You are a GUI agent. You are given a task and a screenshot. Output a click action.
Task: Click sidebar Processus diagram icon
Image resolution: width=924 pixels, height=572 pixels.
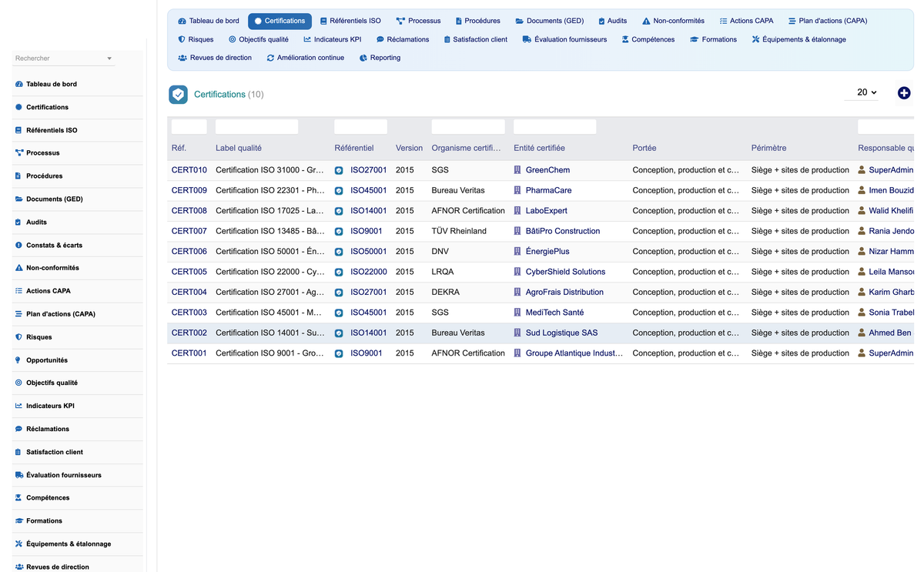point(18,152)
